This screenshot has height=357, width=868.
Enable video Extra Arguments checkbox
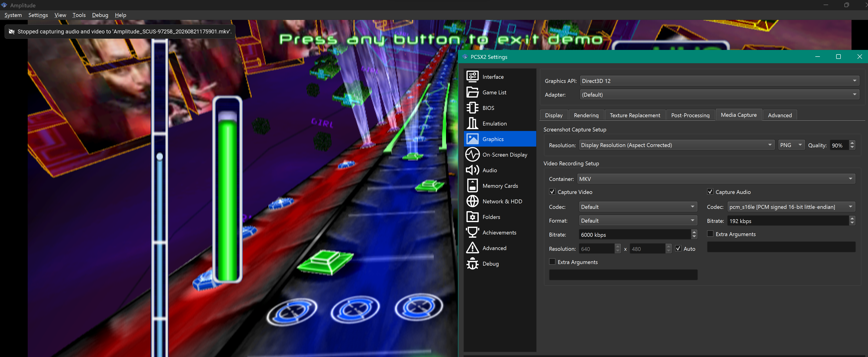pyautogui.click(x=552, y=262)
